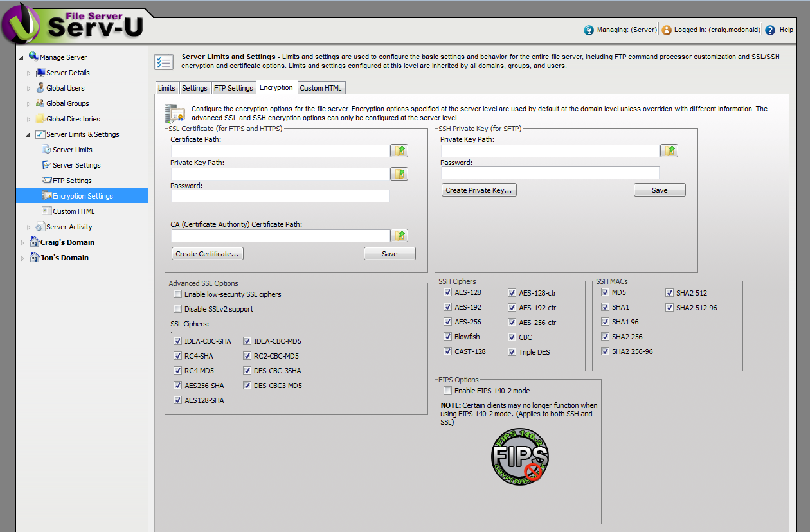Click the Server Limits & Settings checklist icon

point(40,134)
